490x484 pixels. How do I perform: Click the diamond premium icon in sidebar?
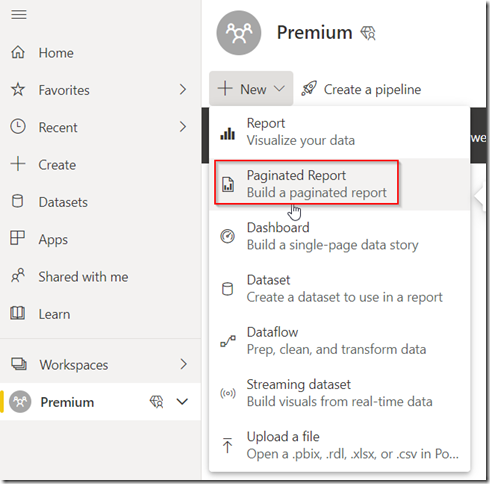(x=156, y=402)
